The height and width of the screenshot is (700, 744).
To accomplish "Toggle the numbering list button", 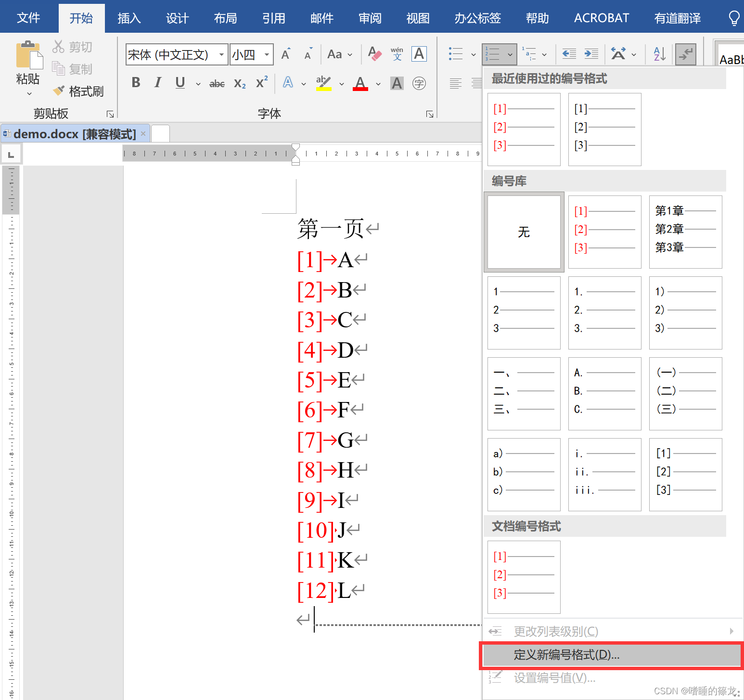I will click(x=493, y=54).
